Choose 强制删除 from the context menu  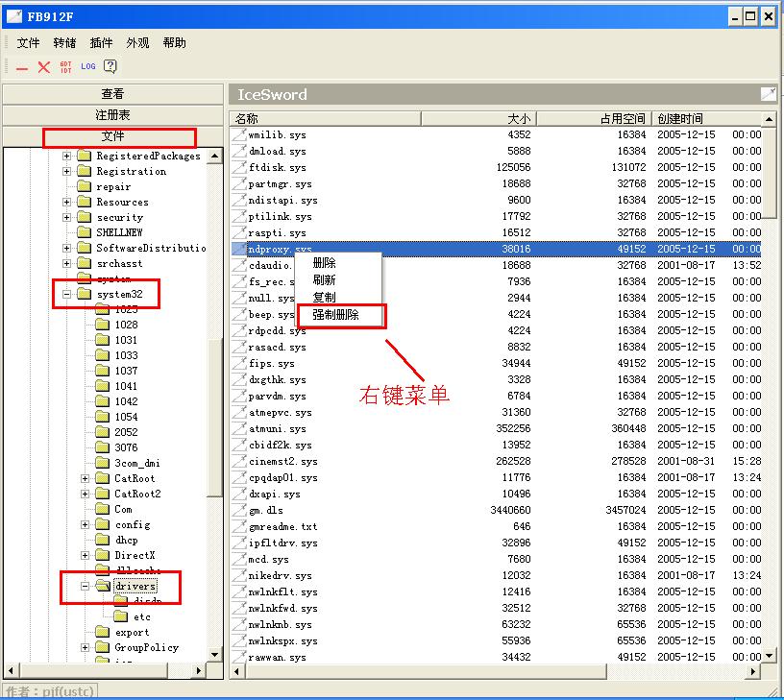tap(335, 314)
